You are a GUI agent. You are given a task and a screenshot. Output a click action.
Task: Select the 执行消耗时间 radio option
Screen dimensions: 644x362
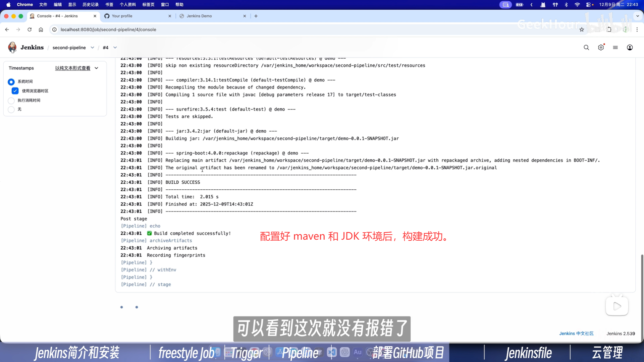[x=11, y=101]
